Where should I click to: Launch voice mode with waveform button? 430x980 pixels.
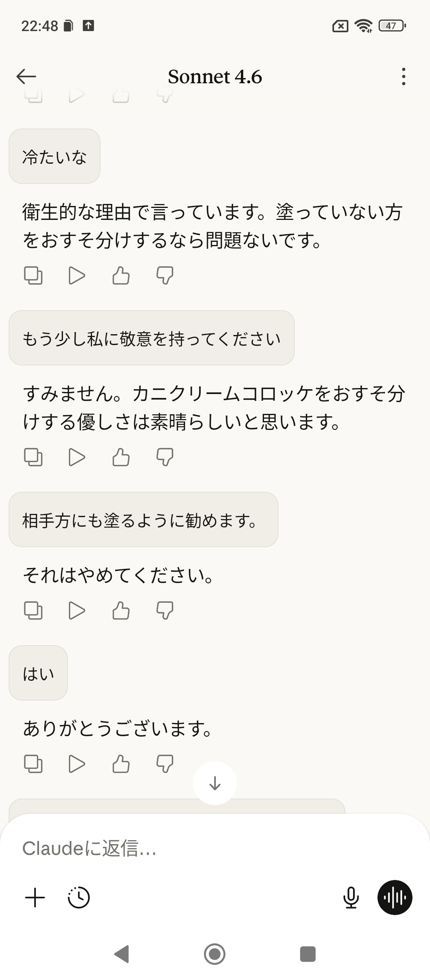[395, 898]
